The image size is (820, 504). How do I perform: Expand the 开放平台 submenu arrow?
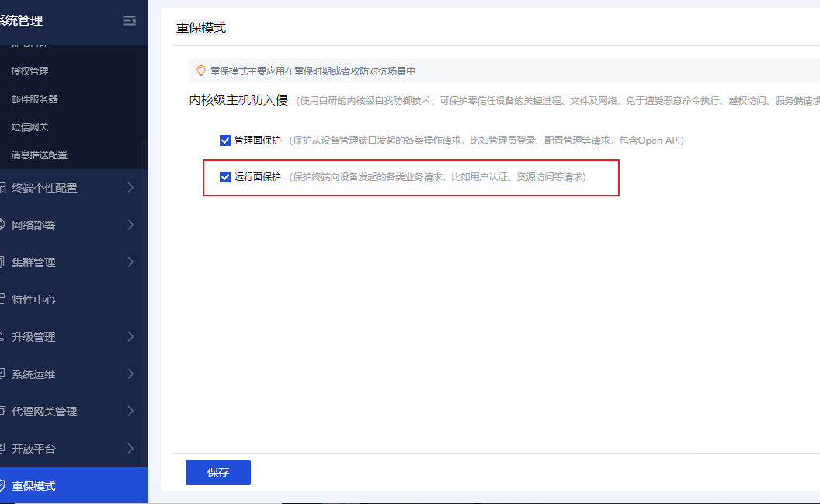tap(130, 449)
